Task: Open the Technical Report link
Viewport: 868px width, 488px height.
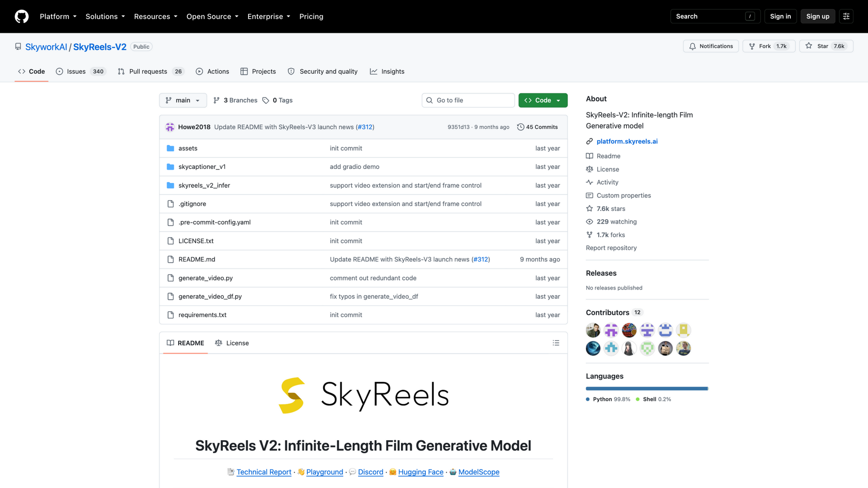Action: tap(264, 472)
